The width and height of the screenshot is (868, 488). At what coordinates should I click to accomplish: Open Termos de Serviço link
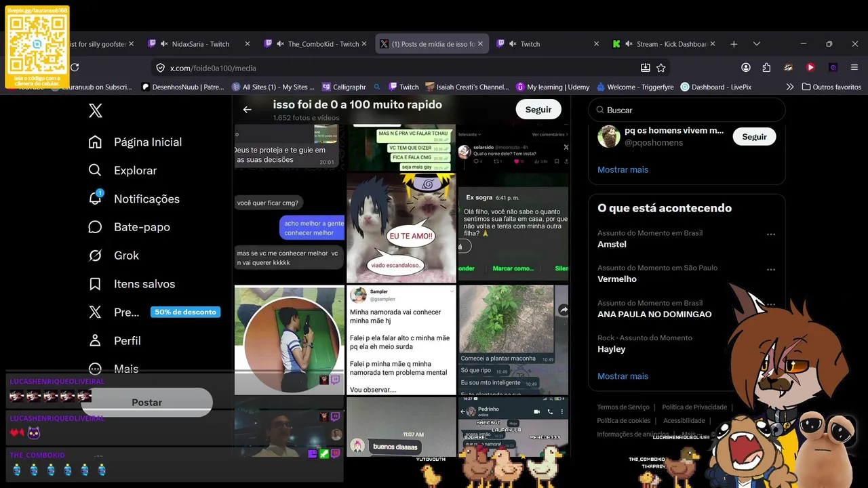pyautogui.click(x=623, y=407)
